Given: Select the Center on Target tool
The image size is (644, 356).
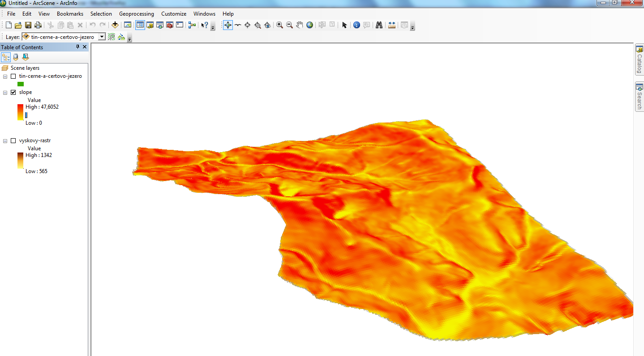Looking at the screenshot, I should pyautogui.click(x=248, y=25).
